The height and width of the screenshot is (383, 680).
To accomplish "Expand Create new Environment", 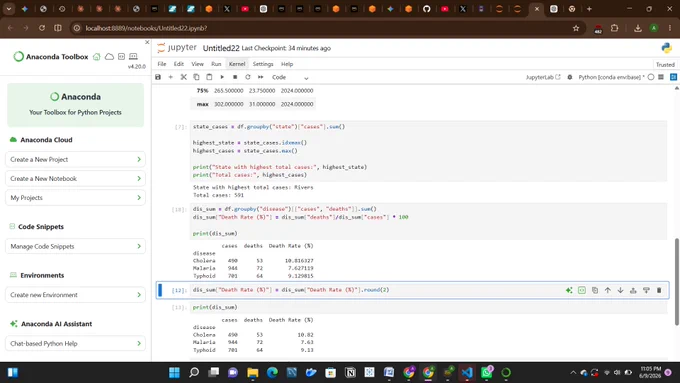I will tap(75, 295).
